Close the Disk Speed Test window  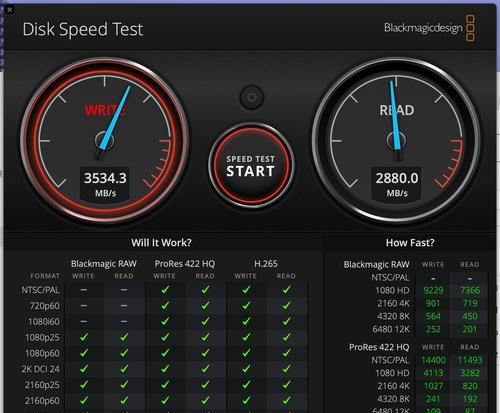[x=9, y=10]
